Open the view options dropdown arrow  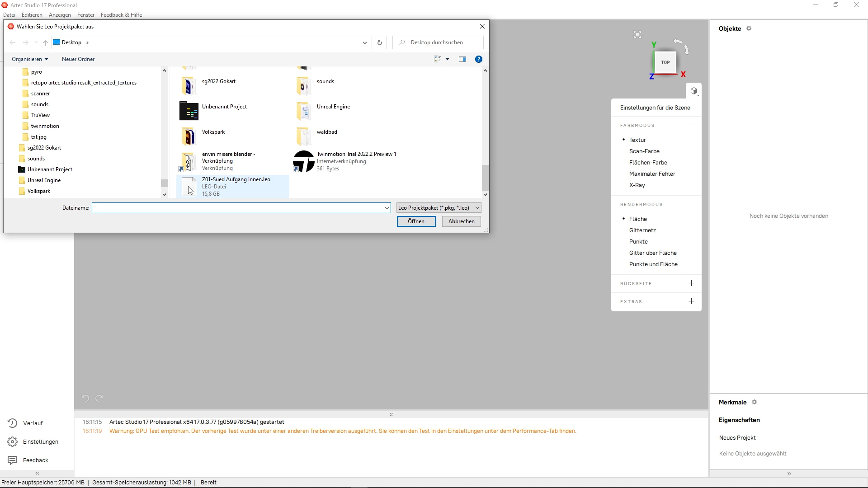click(448, 59)
